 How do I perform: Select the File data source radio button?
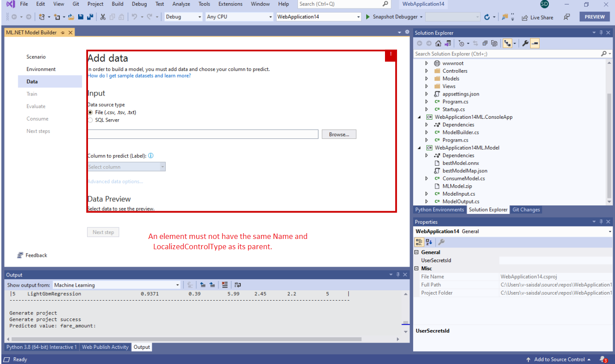point(90,113)
